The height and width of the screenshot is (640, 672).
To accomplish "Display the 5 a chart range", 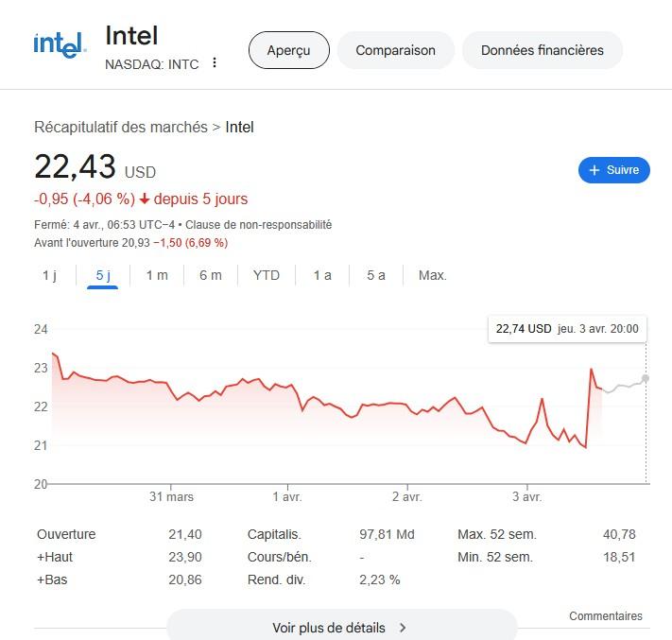I will click(376, 275).
